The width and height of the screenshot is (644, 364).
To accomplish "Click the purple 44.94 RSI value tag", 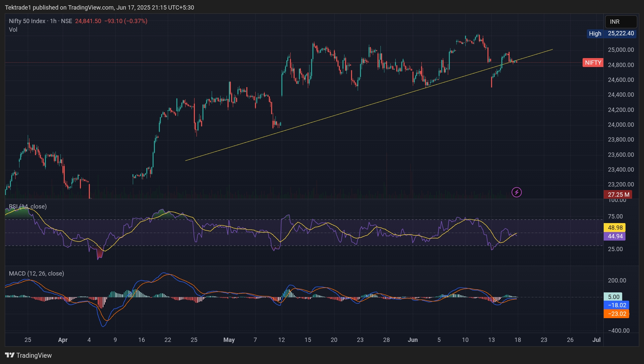I will (615, 236).
